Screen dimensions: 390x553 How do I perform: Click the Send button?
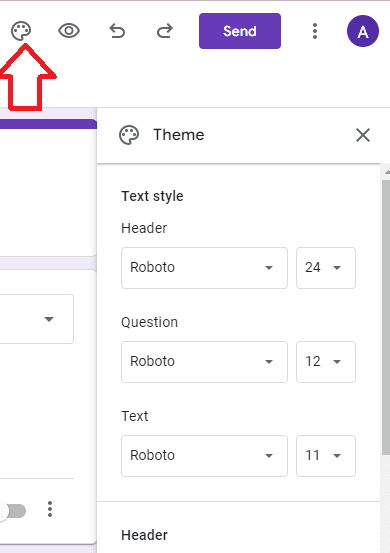240,31
